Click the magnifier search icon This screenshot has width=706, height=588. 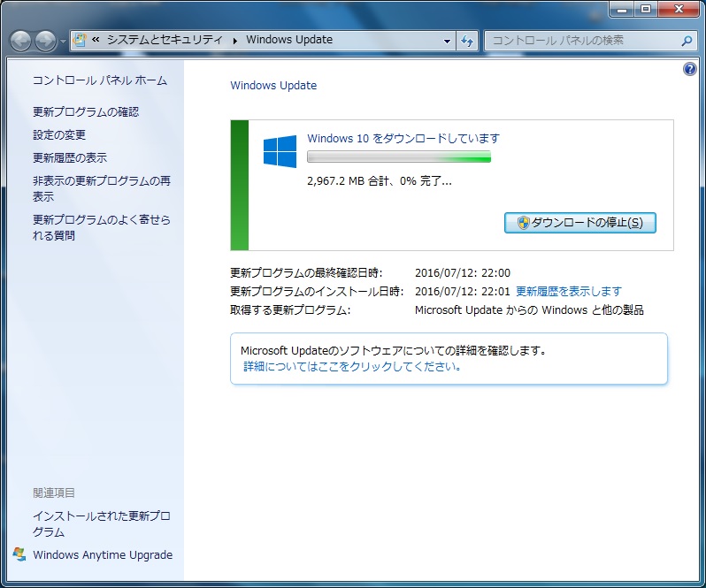click(687, 41)
